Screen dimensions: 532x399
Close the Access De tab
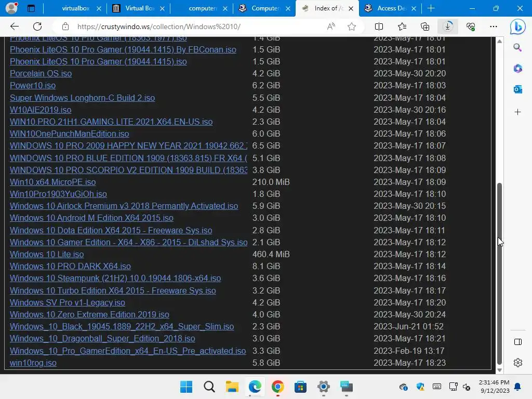click(414, 9)
